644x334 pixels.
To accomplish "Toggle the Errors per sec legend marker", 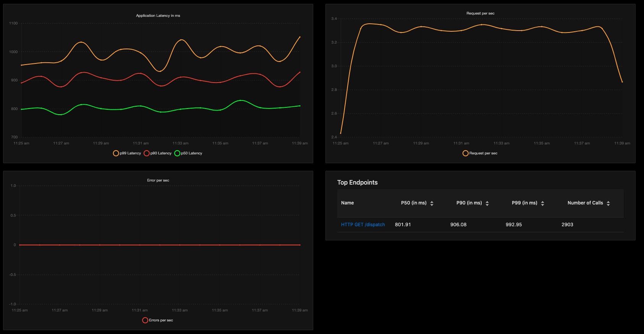I will [145, 320].
